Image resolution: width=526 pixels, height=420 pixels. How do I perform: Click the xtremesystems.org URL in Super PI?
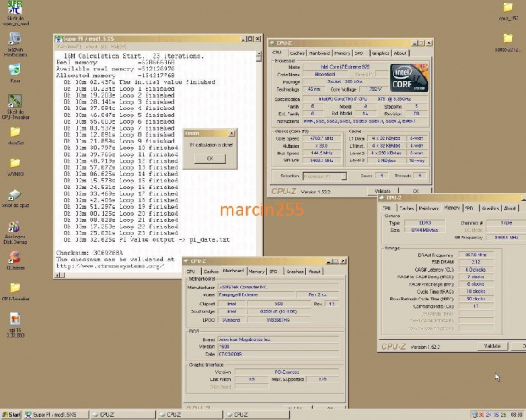pyautogui.click(x=110, y=266)
